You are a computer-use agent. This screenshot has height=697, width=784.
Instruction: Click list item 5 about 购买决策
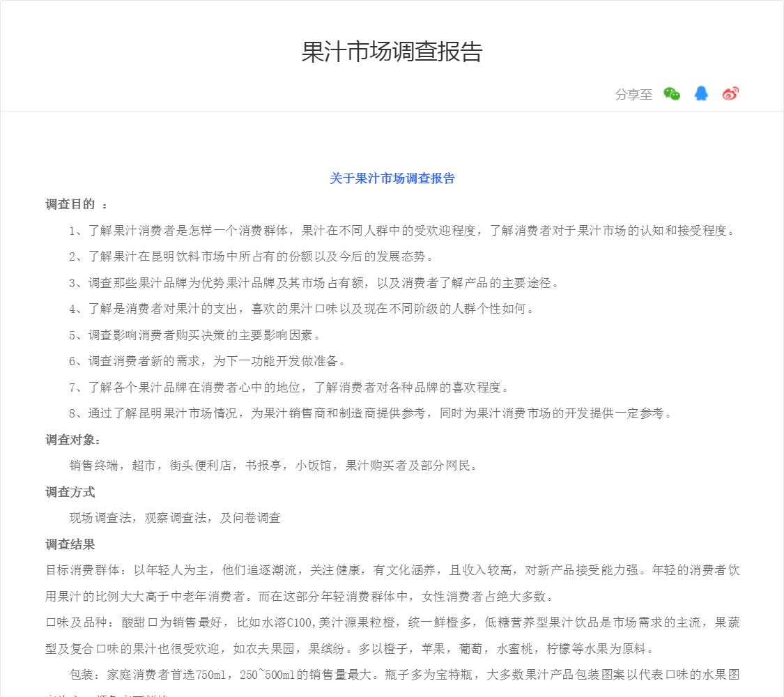pos(195,335)
